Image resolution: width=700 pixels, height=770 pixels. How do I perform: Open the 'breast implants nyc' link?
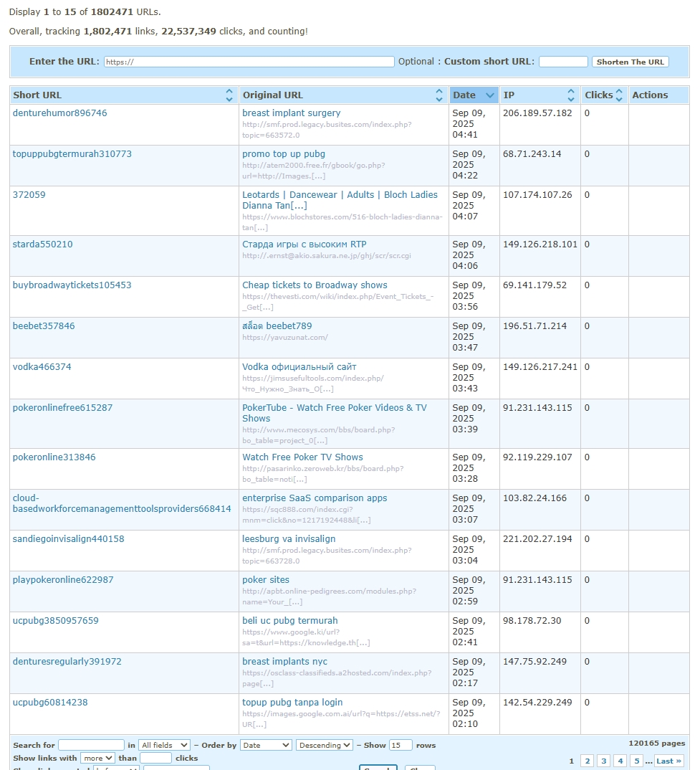point(284,662)
